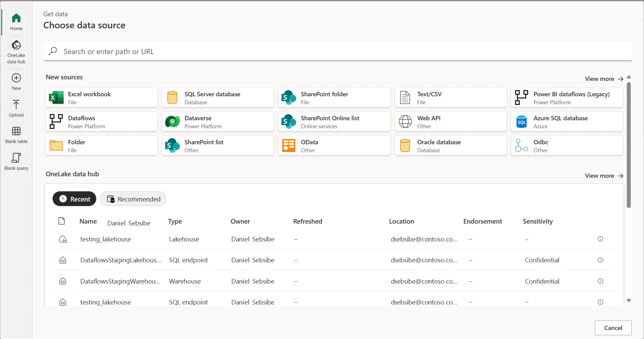Click the New plus icon
The height and width of the screenshot is (339, 644).
point(16,78)
